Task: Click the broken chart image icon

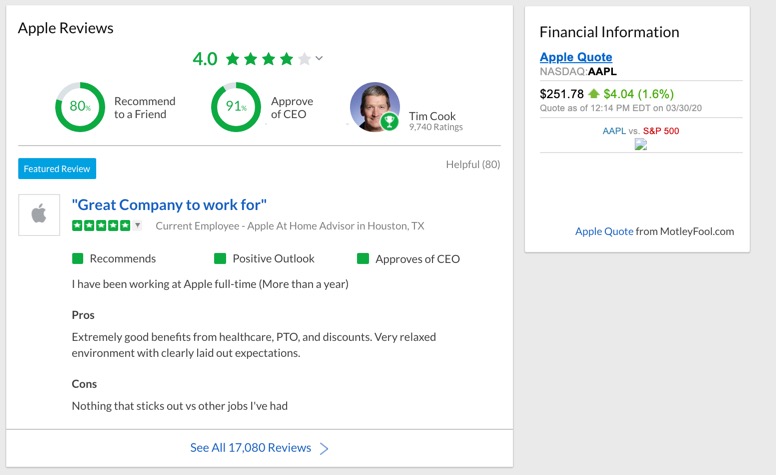Action: pos(641,144)
